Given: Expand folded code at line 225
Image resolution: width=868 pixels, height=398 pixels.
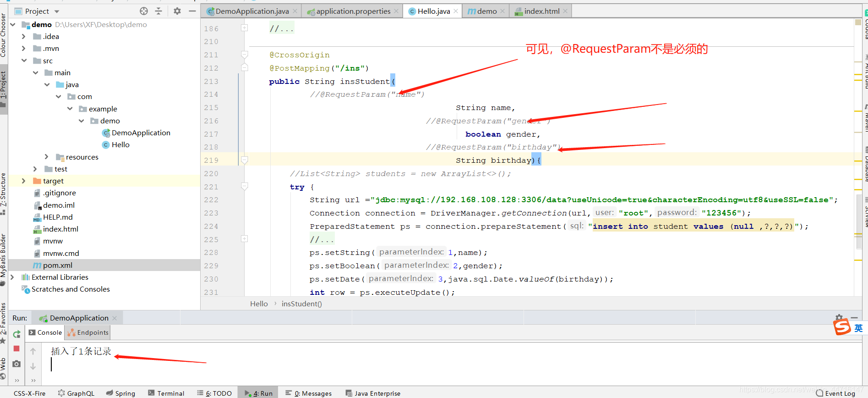Looking at the screenshot, I should point(245,239).
